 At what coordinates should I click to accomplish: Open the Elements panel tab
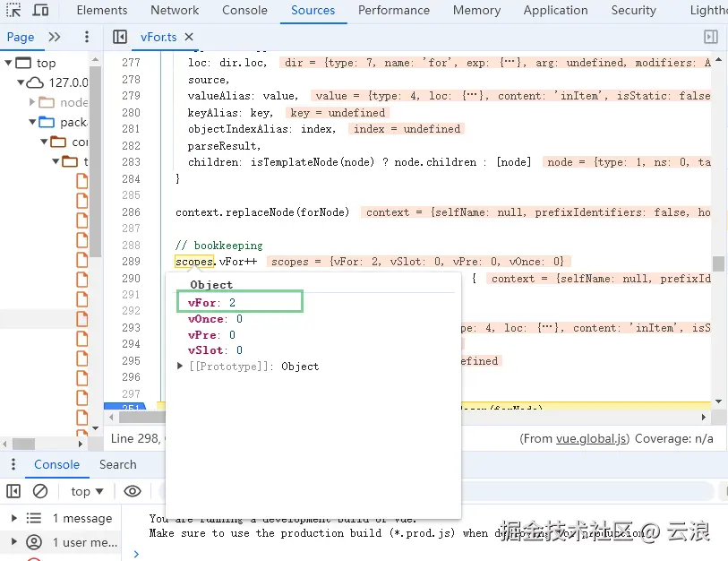102,10
